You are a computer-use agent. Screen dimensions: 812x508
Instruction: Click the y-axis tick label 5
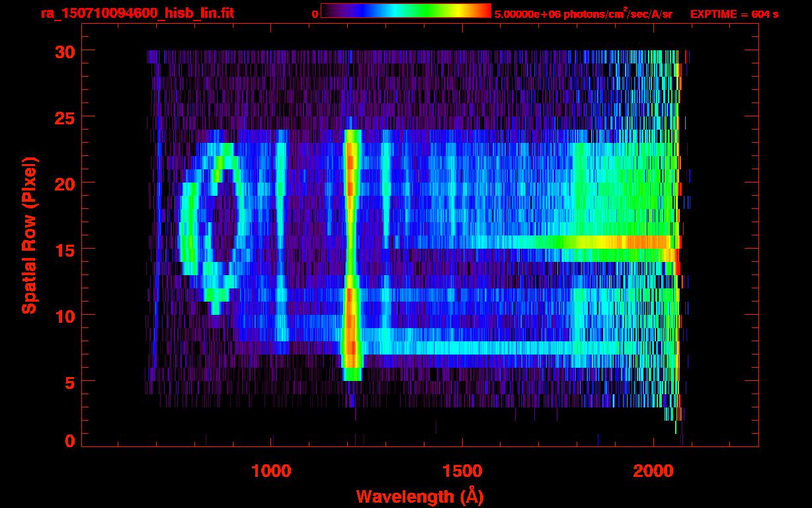(71, 382)
